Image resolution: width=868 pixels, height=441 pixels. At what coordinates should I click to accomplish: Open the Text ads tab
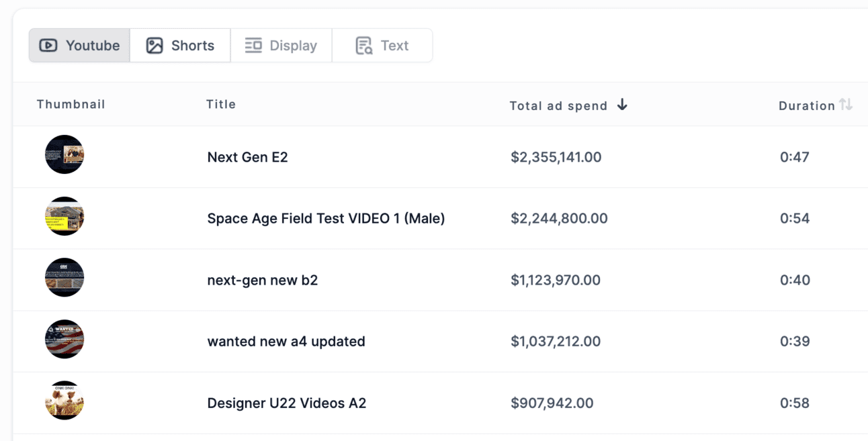(x=382, y=46)
